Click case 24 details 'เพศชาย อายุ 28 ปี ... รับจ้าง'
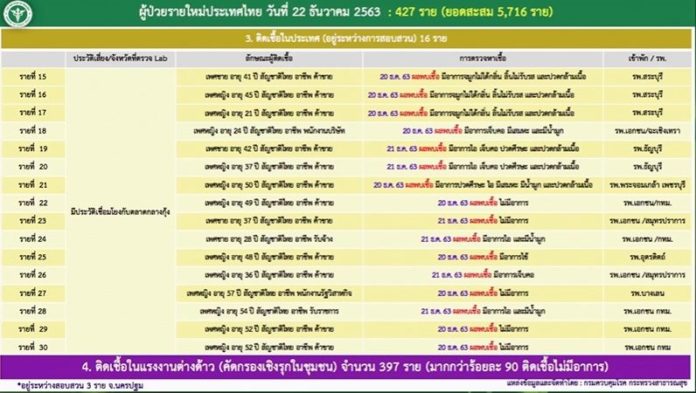 pos(269,239)
